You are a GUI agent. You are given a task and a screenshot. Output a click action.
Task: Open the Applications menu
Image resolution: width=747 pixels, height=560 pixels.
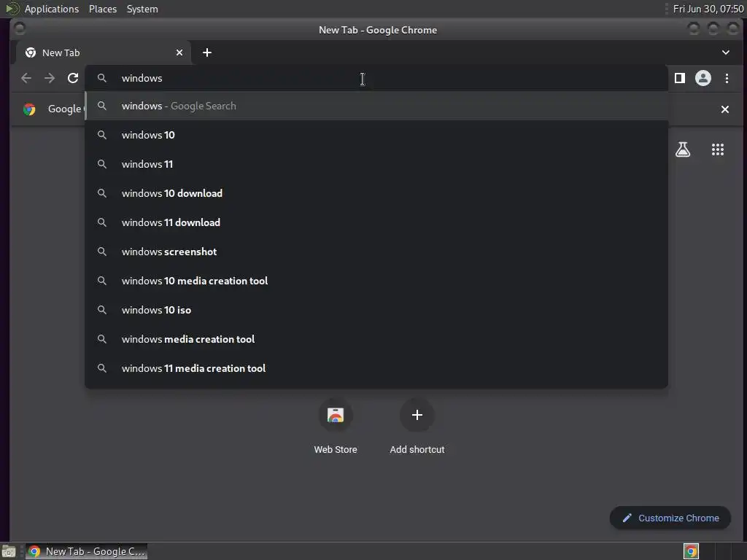[x=52, y=9]
